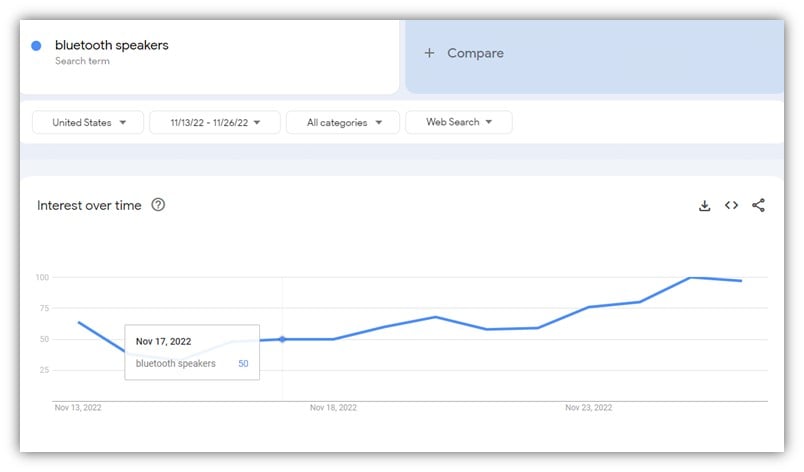Share the interest over time chart
The image size is (804, 472).
click(x=758, y=205)
